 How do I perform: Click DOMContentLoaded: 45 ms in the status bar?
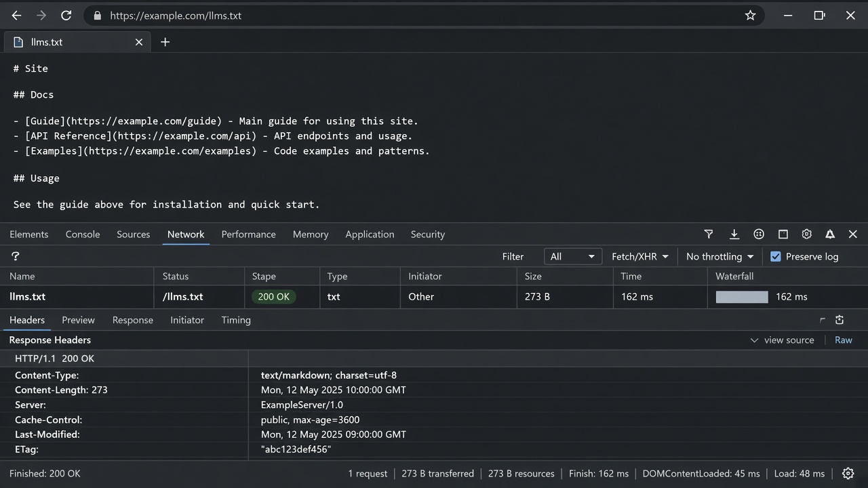[x=701, y=474]
